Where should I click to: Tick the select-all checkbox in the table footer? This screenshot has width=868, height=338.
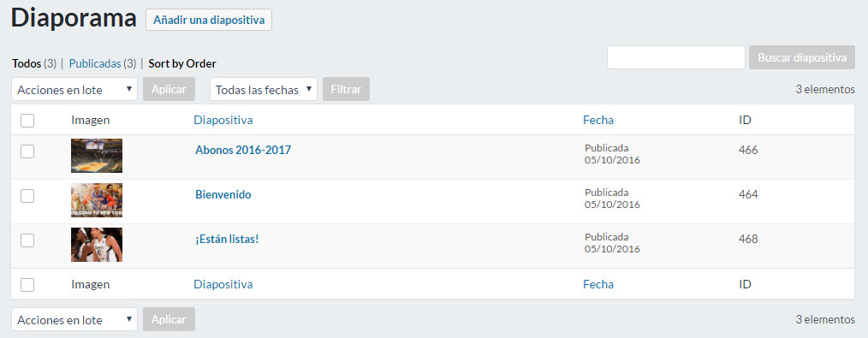pyautogui.click(x=27, y=285)
